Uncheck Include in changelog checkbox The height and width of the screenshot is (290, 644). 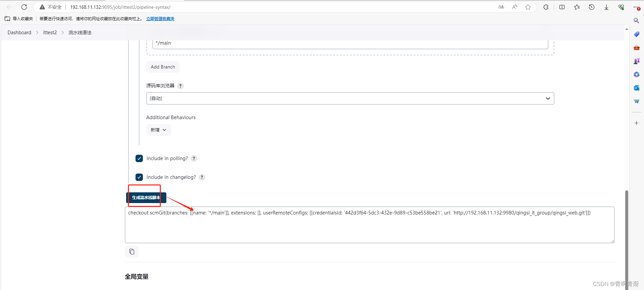coord(139,177)
